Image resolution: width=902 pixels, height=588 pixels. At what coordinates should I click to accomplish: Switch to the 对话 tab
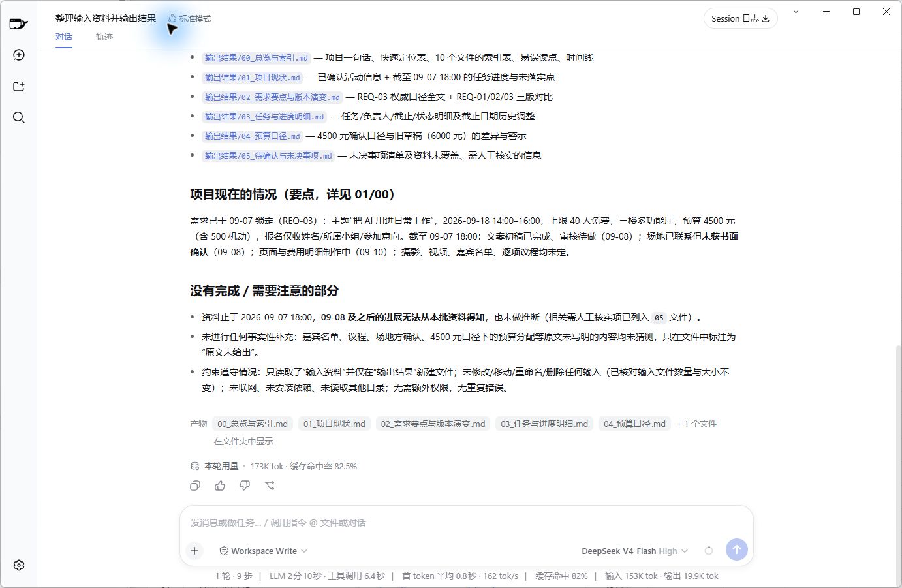point(64,37)
